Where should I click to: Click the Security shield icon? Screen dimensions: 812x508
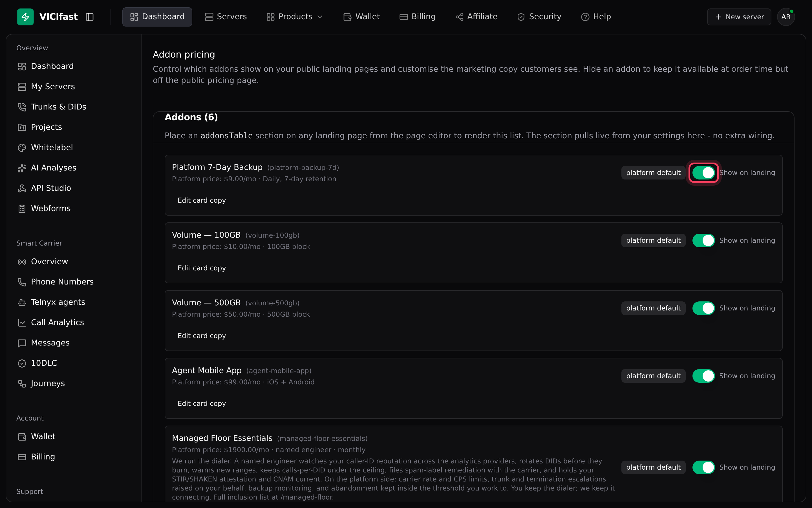(521, 17)
